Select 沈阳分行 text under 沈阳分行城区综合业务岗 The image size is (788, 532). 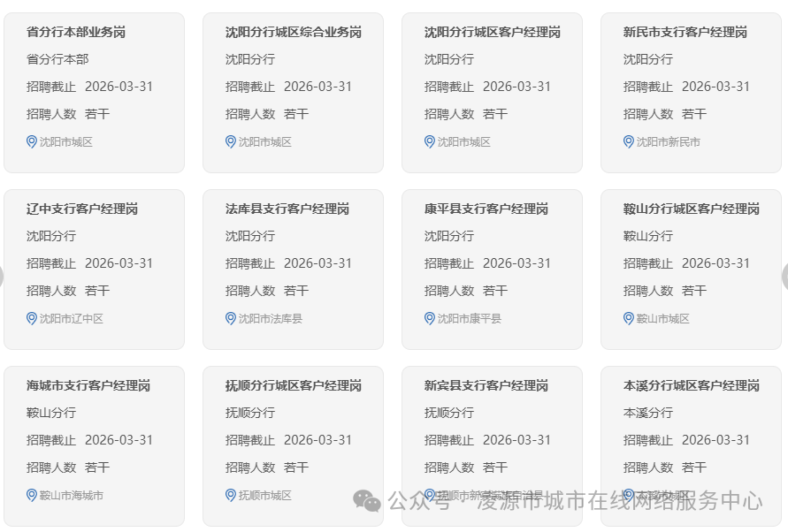[250, 59]
